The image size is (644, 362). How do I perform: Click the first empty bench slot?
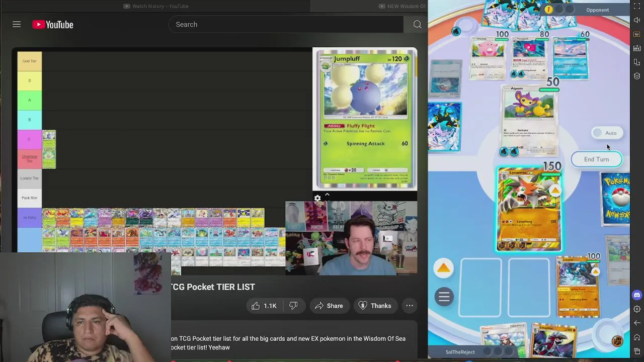point(481,288)
